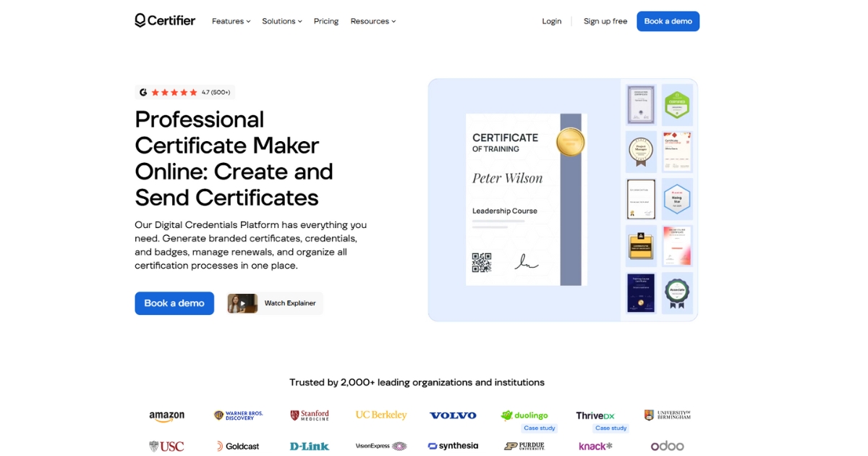
Task: Select the red-cornered certificate template thumbnail
Action: (678, 151)
